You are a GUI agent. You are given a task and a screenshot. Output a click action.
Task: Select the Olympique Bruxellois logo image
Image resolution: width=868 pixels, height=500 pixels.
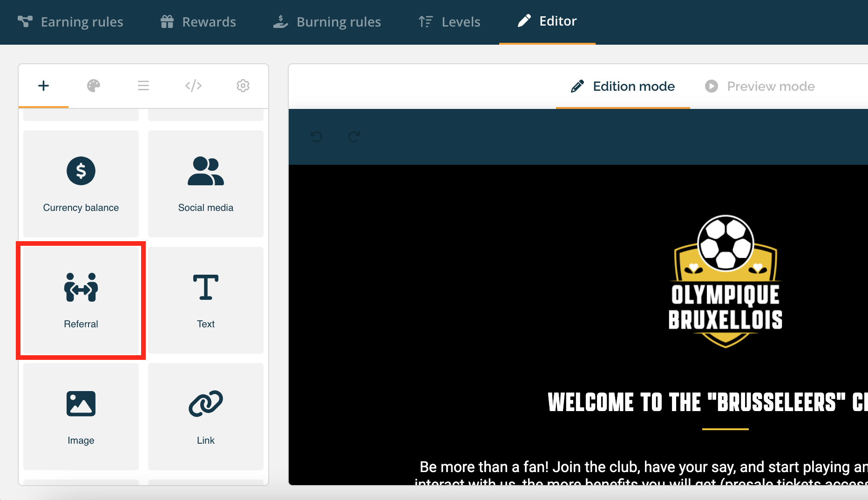pyautogui.click(x=726, y=281)
